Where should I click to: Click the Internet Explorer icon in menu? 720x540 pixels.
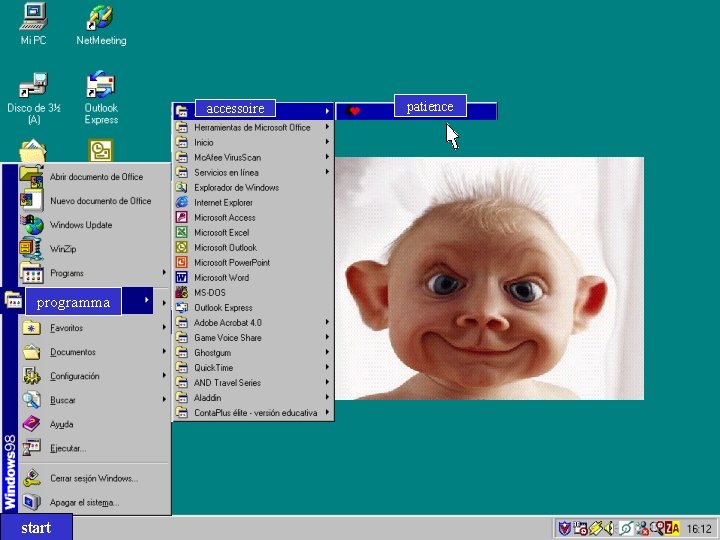tap(182, 202)
